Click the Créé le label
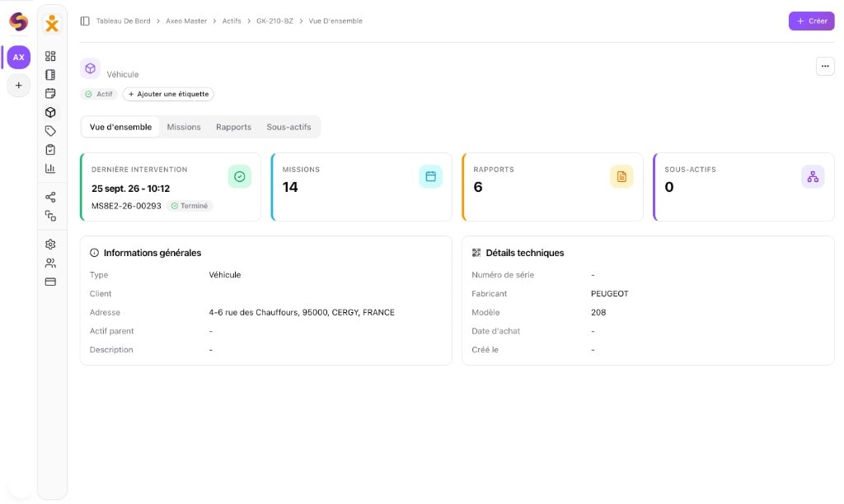 [485, 350]
